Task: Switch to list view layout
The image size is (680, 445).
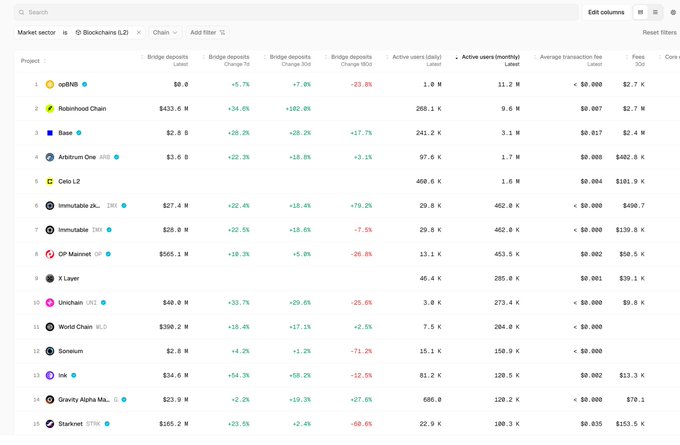Action: pyautogui.click(x=655, y=12)
